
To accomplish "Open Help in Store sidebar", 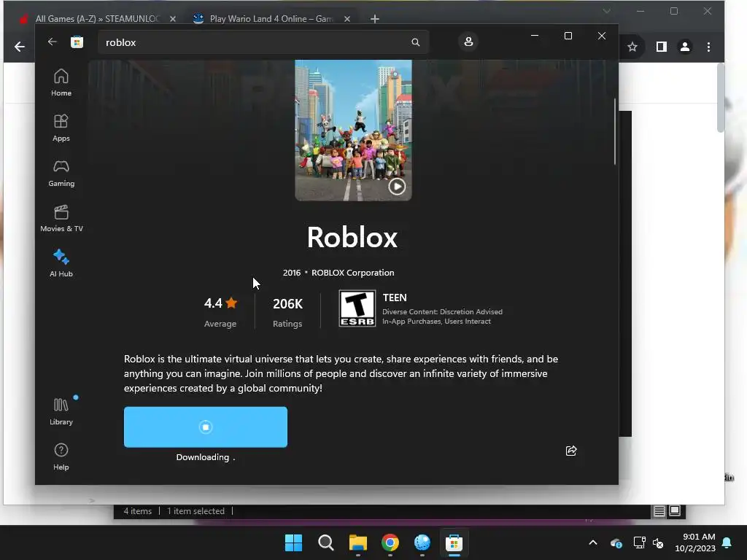I will click(x=61, y=456).
